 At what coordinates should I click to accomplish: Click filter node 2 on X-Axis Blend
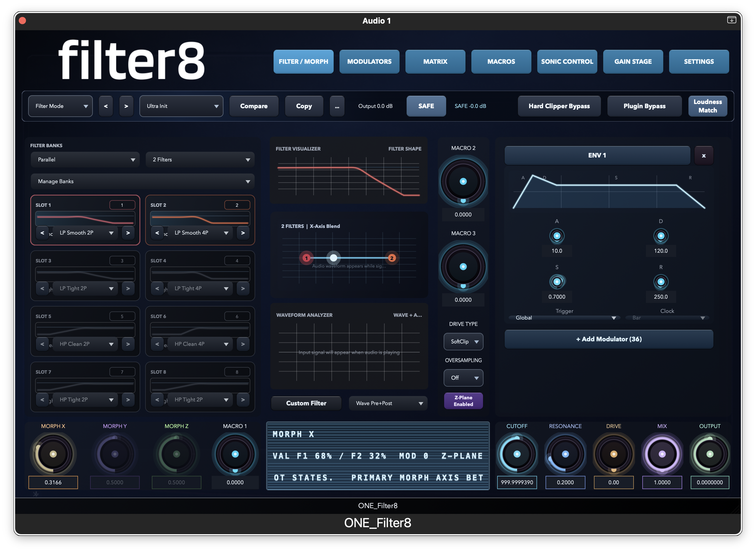(392, 258)
